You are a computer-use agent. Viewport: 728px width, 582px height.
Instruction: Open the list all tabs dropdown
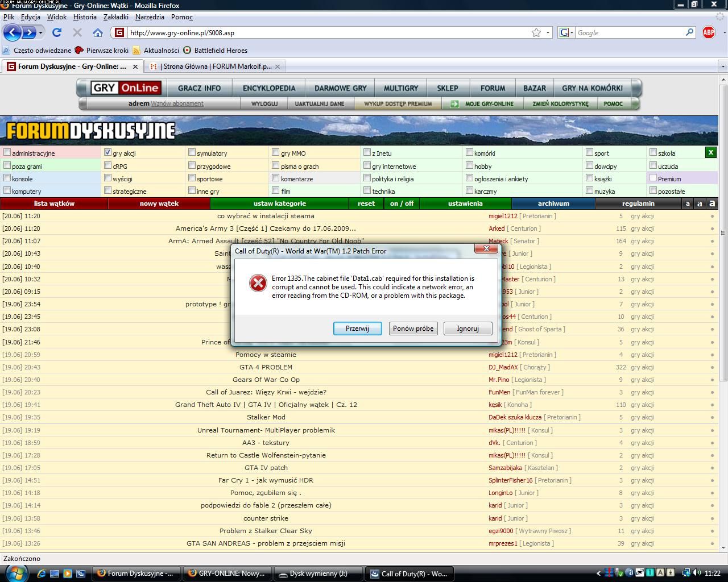(723, 66)
